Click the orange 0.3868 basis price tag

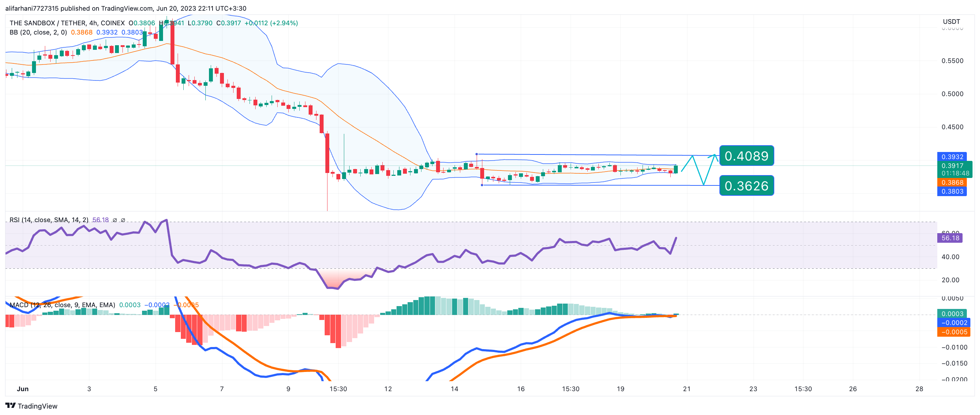[x=952, y=183]
